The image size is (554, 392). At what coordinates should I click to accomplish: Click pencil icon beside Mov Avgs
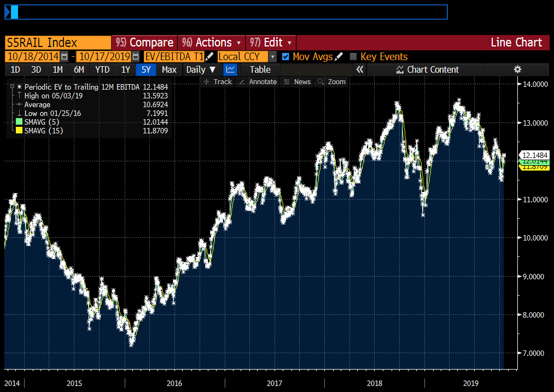pos(339,56)
